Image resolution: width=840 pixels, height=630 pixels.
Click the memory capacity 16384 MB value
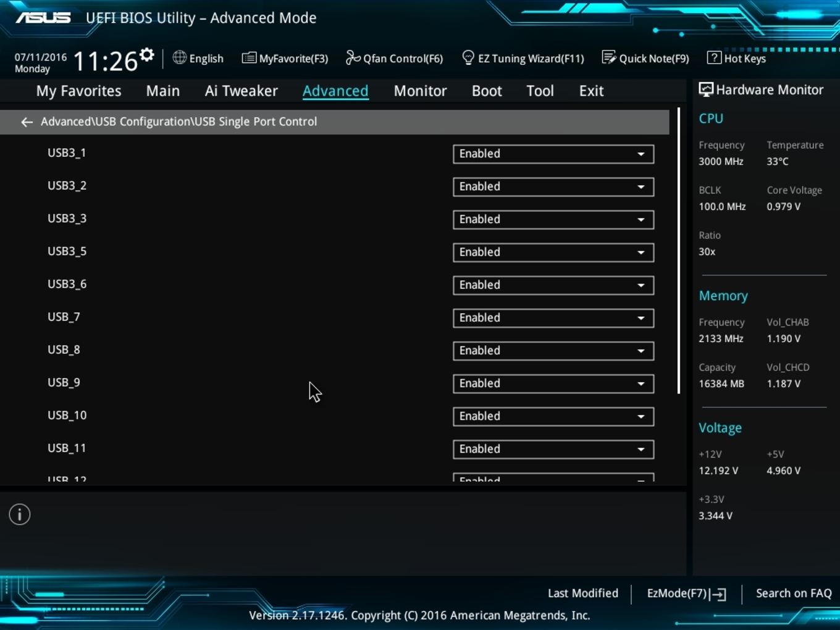(x=721, y=384)
